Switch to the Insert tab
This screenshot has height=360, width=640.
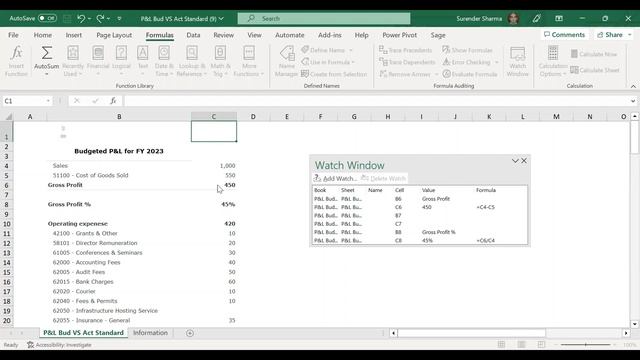[73, 35]
